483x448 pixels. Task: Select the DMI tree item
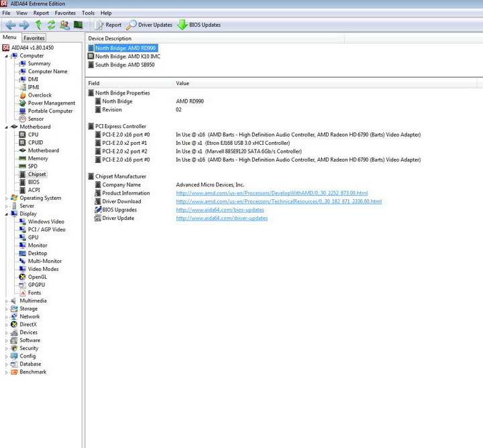pyautogui.click(x=33, y=79)
